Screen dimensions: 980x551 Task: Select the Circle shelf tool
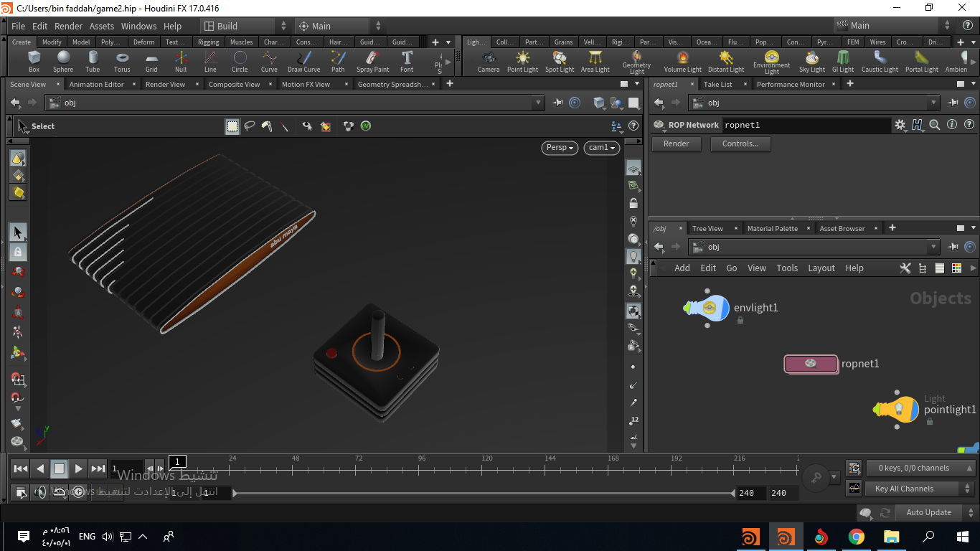(x=240, y=62)
